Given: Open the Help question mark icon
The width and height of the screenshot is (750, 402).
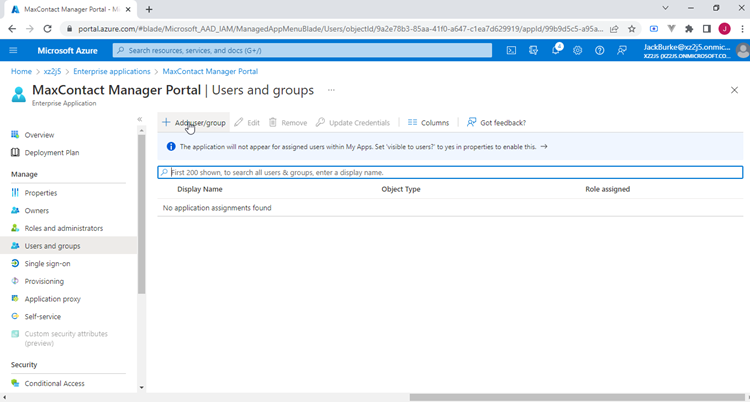Looking at the screenshot, I should tap(599, 50).
